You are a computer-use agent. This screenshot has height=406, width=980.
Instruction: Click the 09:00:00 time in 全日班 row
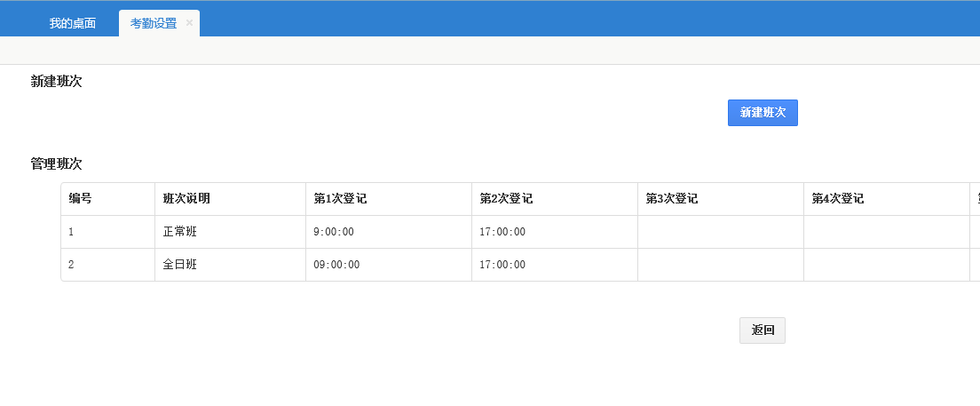(x=336, y=265)
